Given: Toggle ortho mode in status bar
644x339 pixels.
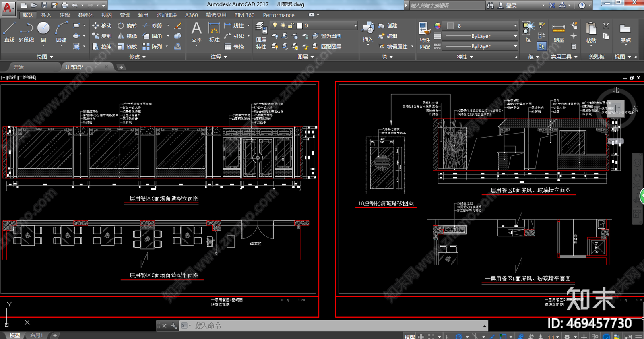Looking at the screenshot, I should tap(447, 336).
